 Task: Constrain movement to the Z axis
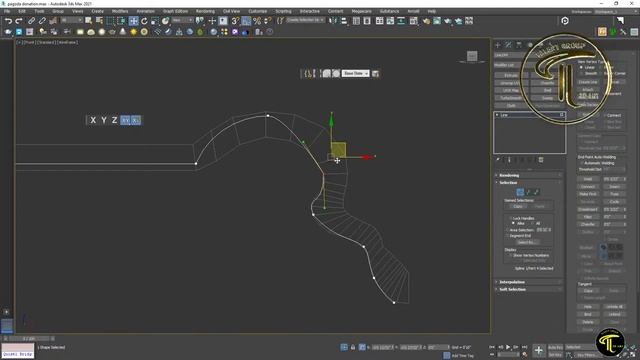115,120
